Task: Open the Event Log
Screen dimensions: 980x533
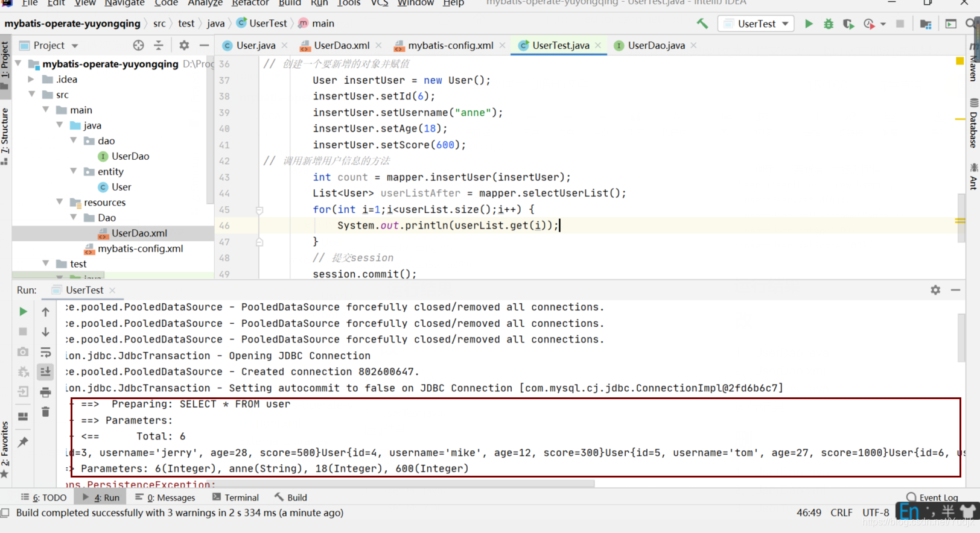Action: pyautogui.click(x=932, y=497)
